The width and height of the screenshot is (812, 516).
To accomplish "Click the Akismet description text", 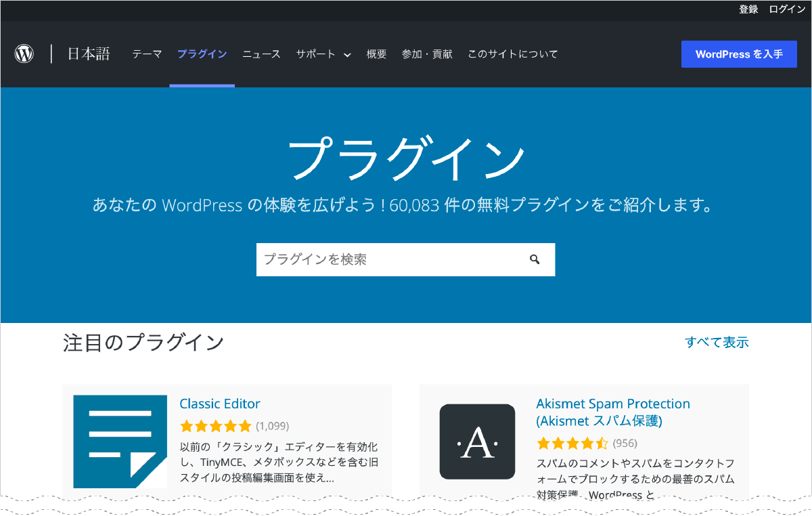I will 635,479.
